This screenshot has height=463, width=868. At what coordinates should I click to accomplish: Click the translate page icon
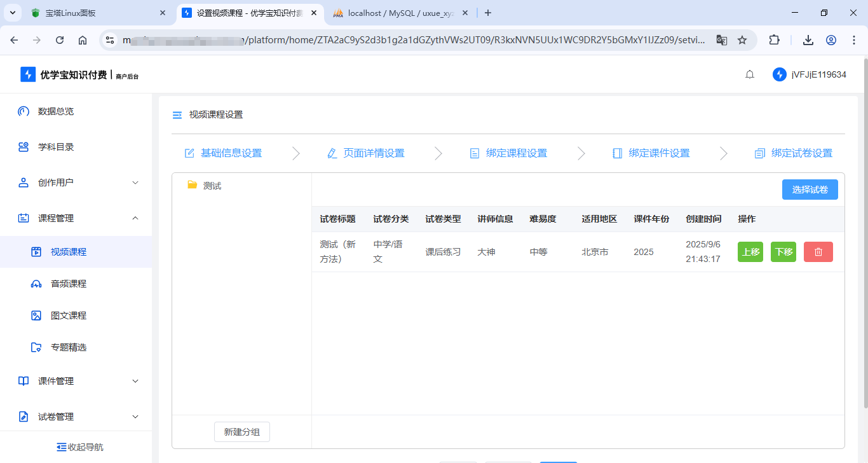point(722,40)
